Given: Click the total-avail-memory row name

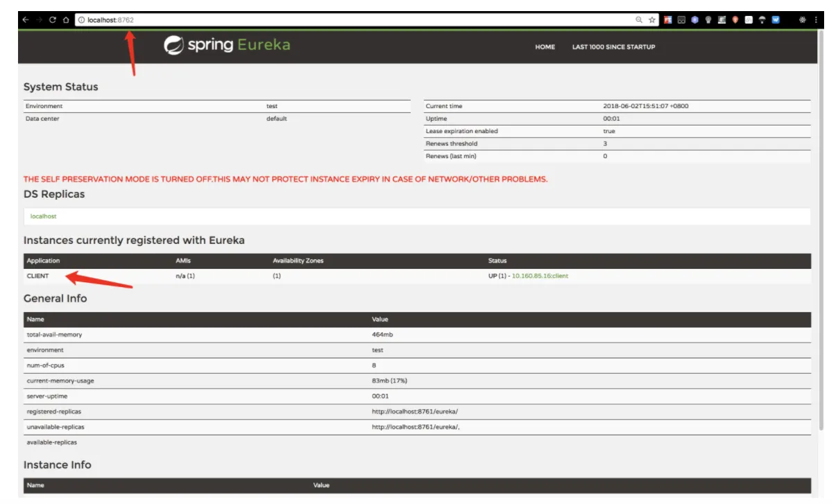Looking at the screenshot, I should [54, 335].
